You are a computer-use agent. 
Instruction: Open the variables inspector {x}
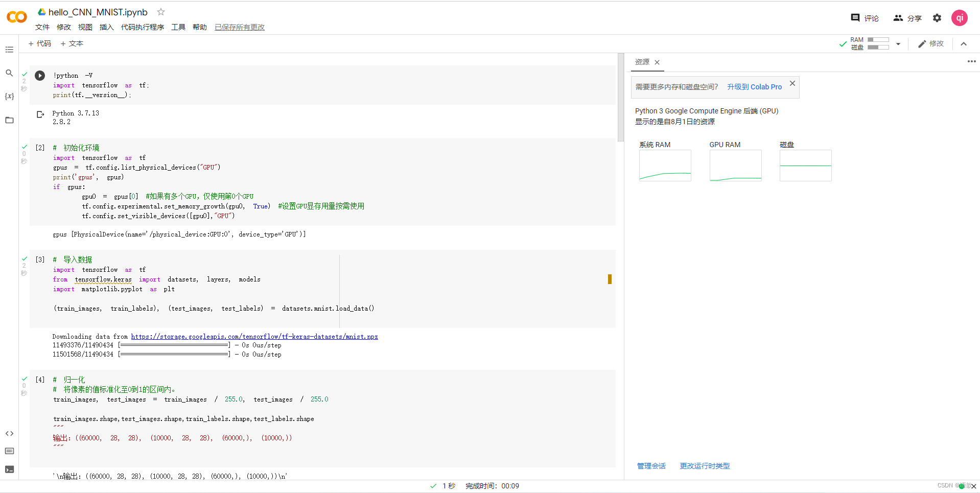[x=9, y=96]
